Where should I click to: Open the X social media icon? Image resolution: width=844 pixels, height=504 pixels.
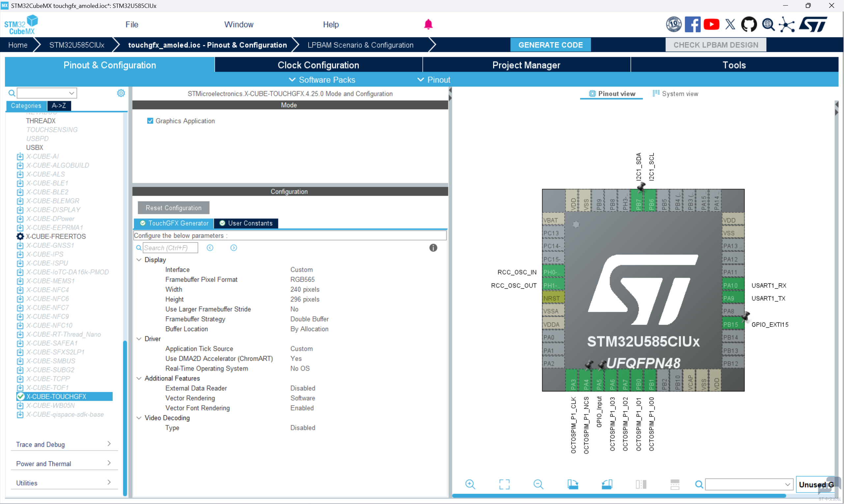[730, 24]
